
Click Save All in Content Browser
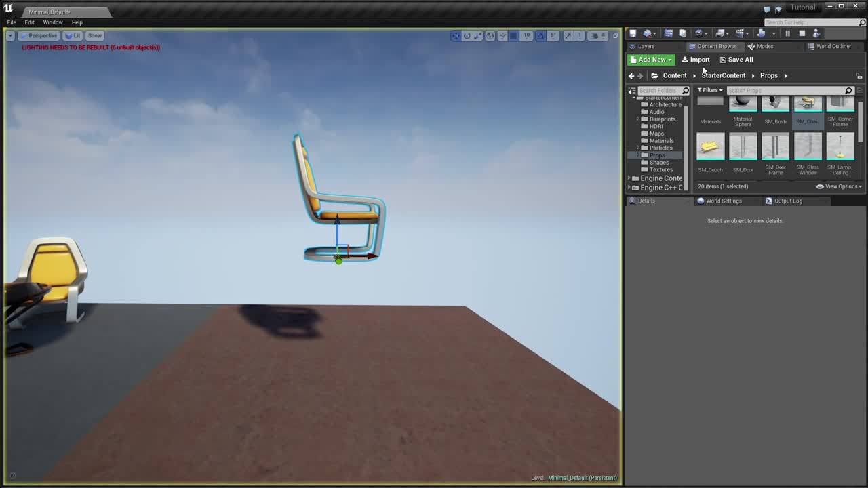pyautogui.click(x=736, y=60)
